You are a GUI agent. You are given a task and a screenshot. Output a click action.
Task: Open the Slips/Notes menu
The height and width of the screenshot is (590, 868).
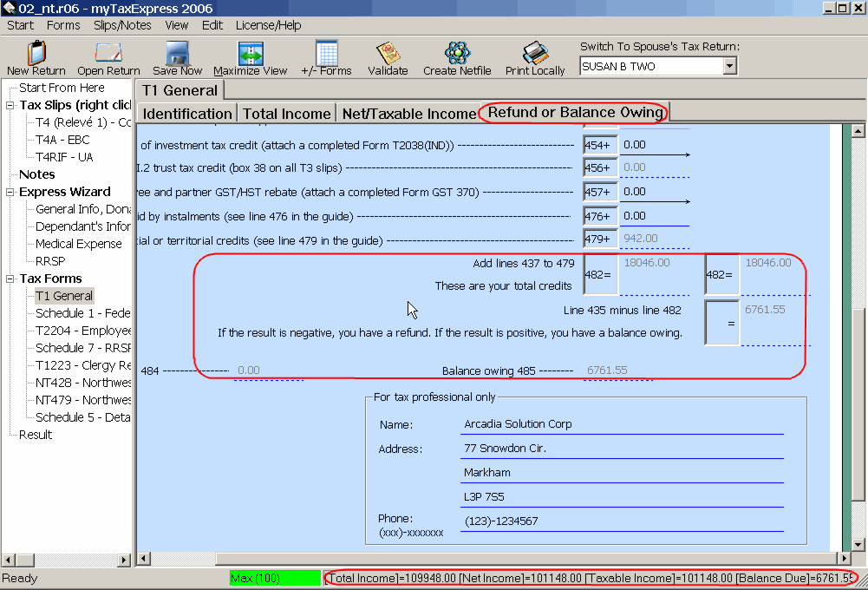tap(122, 25)
